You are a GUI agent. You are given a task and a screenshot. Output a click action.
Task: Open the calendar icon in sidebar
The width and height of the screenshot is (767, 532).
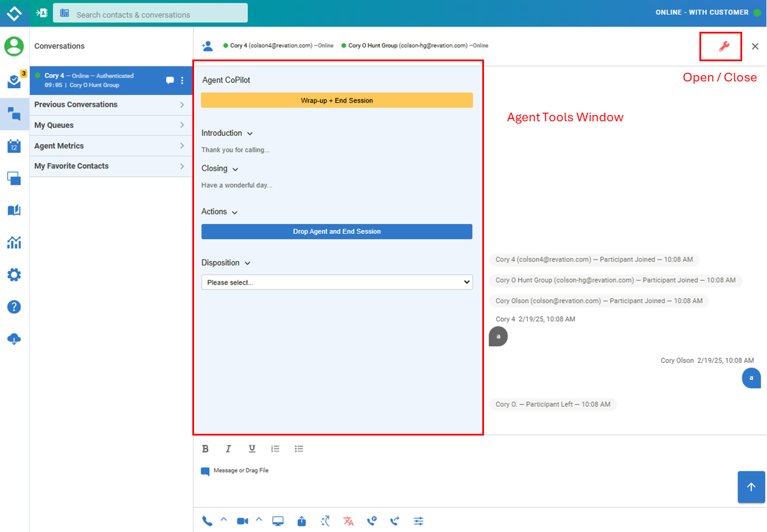(x=14, y=146)
